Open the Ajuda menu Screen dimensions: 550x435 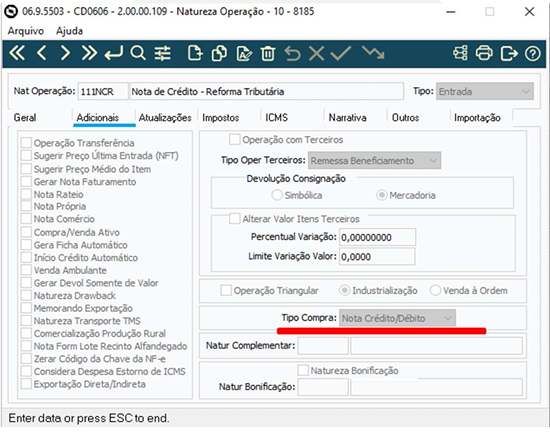(69, 31)
